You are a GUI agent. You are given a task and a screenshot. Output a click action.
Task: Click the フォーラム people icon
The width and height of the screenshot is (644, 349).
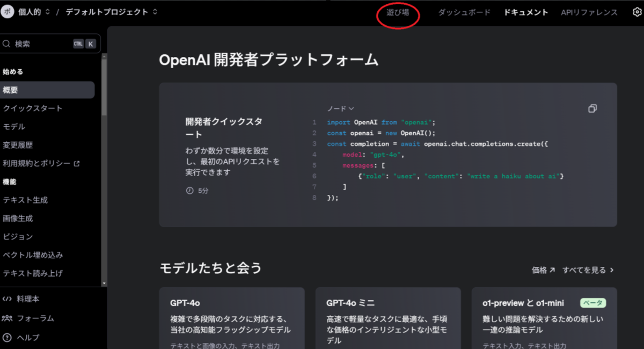coord(7,318)
